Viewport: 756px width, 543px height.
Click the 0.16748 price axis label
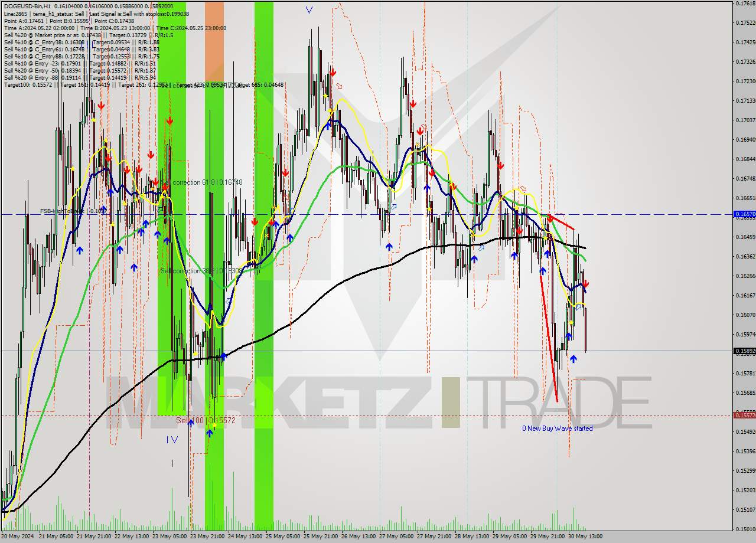pyautogui.click(x=745, y=178)
